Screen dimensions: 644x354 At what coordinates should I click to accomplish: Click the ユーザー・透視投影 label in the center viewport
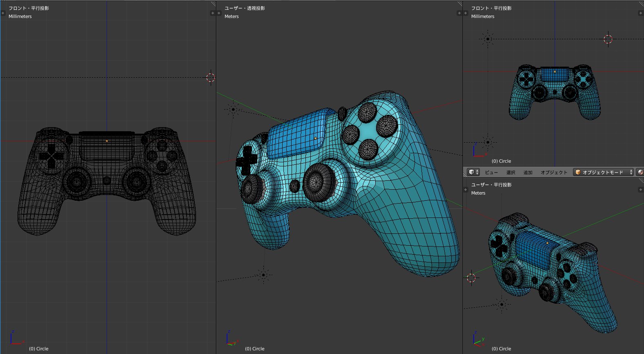coord(245,8)
